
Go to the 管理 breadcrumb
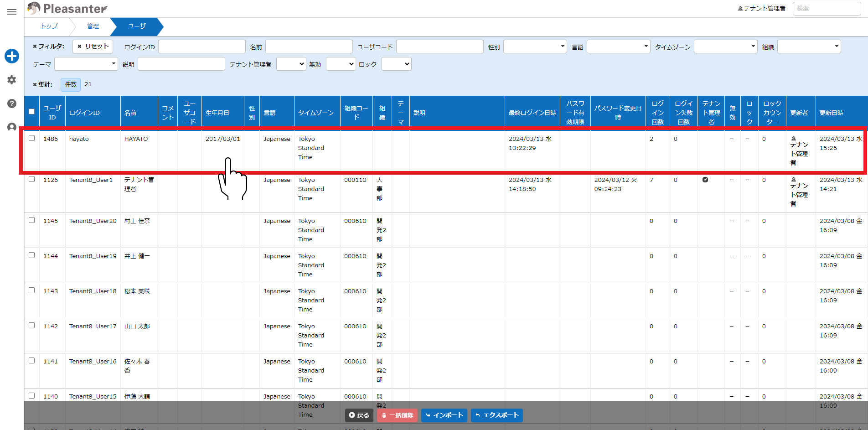pos(93,26)
